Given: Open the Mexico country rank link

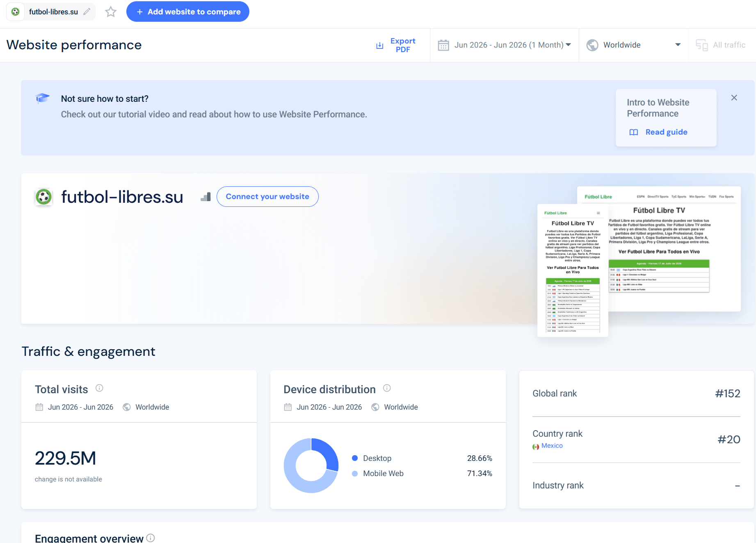Looking at the screenshot, I should [552, 446].
